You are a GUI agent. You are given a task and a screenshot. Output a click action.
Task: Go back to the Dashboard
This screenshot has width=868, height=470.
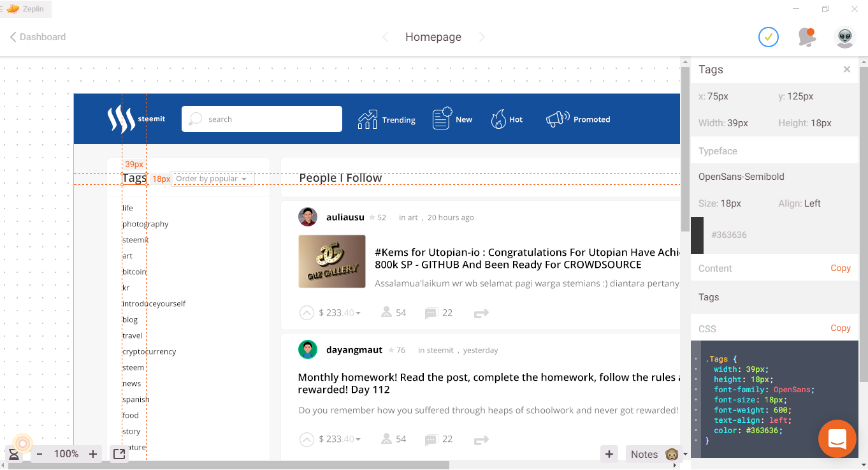[38, 37]
